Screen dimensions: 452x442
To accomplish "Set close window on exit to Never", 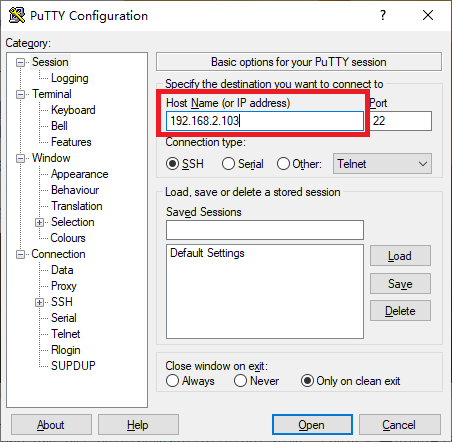I will coord(240,381).
